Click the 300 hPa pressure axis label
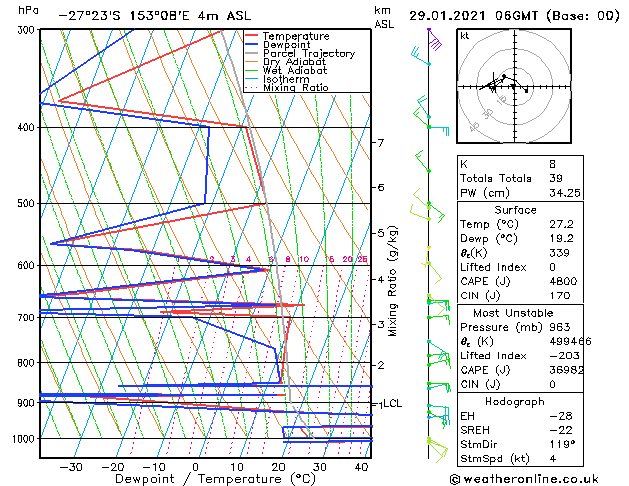 (x=28, y=30)
